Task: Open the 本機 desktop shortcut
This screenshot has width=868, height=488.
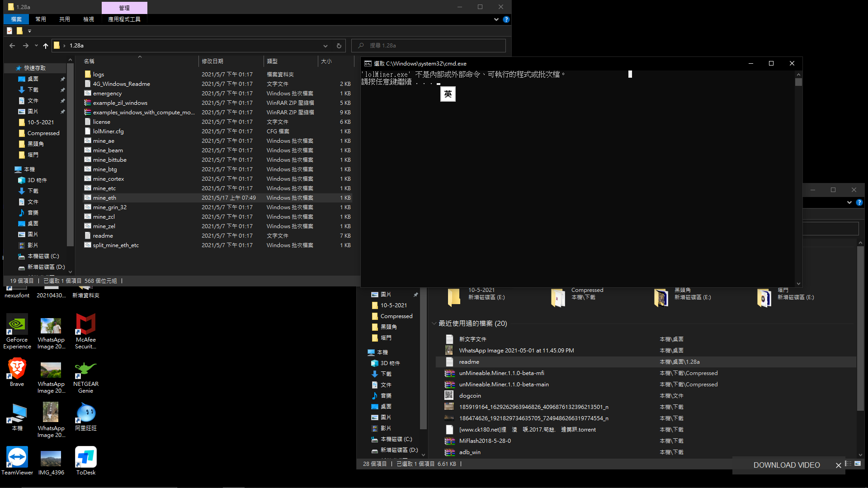Action: [x=17, y=417]
